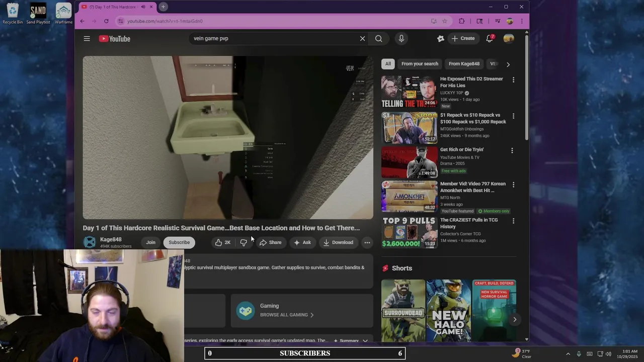Select the All filter chip
The width and height of the screenshot is (644, 362).
point(388,64)
